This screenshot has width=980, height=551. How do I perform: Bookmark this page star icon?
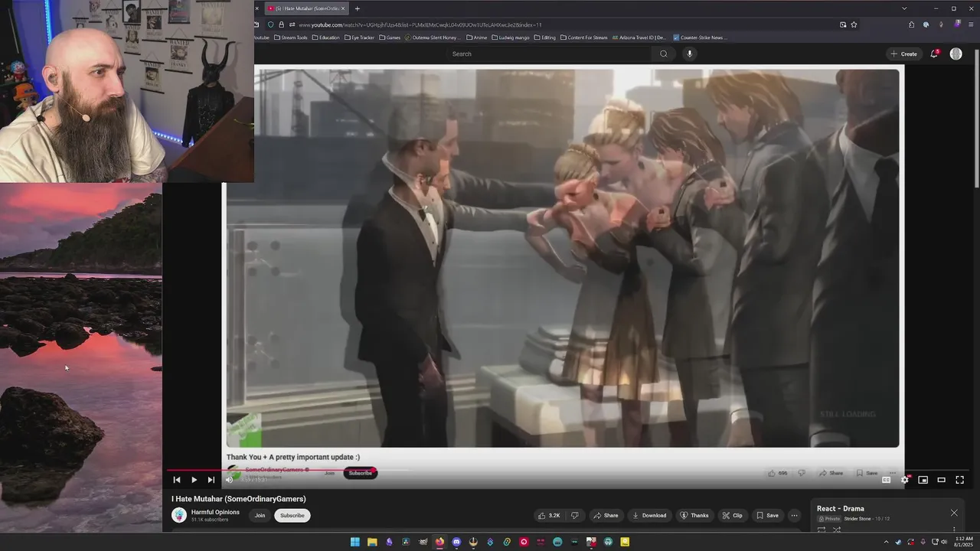click(854, 24)
